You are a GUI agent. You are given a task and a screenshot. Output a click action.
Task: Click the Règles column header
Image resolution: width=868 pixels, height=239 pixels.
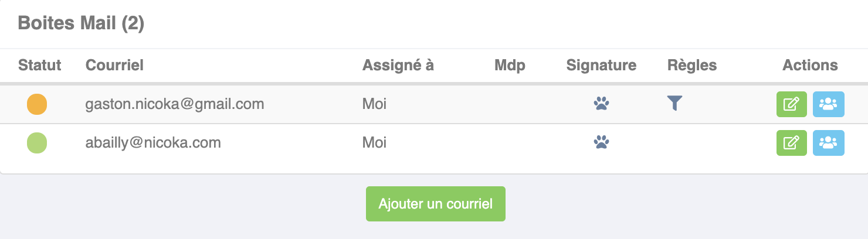click(692, 65)
